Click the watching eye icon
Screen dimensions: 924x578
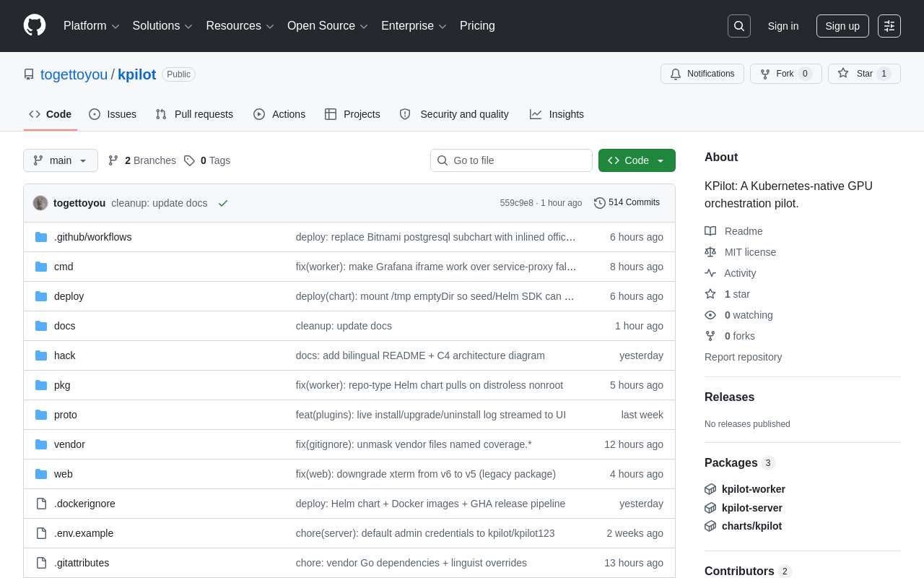click(710, 315)
